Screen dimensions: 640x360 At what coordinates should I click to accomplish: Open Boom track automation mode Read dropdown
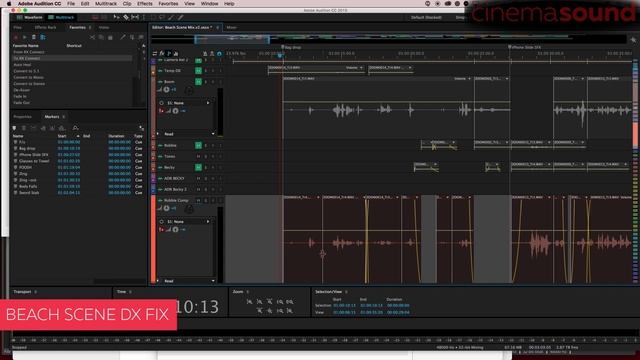pyautogui.click(x=189, y=134)
